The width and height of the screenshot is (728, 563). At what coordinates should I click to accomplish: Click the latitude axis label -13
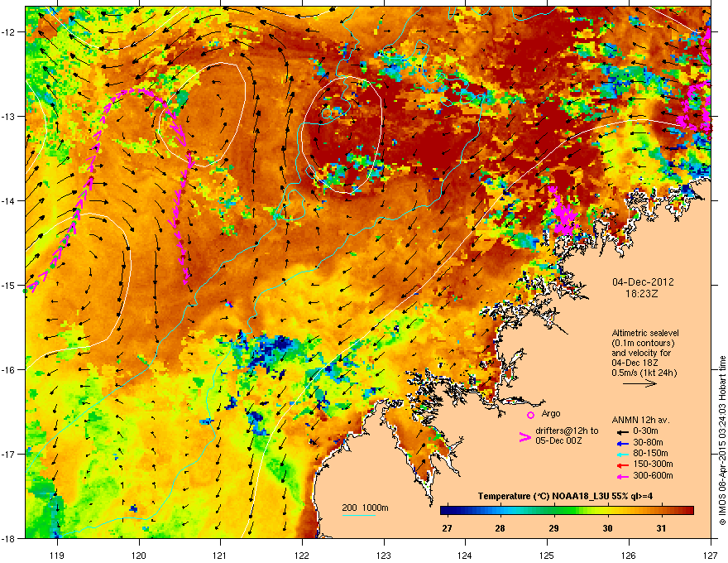(8, 116)
